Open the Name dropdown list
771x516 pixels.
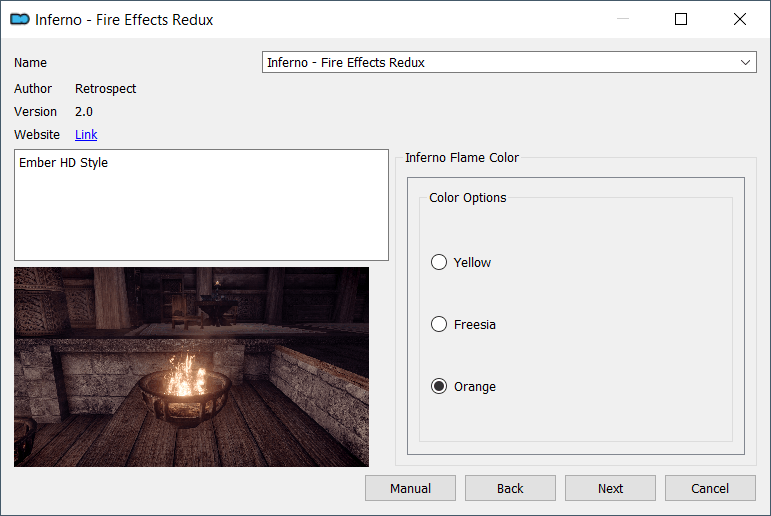tap(509, 62)
